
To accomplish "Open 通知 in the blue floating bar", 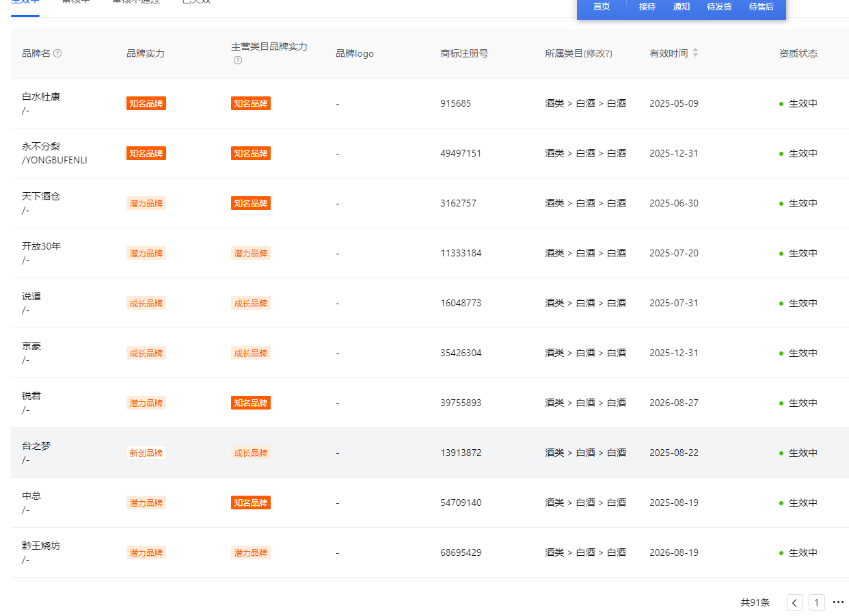I will [x=681, y=7].
